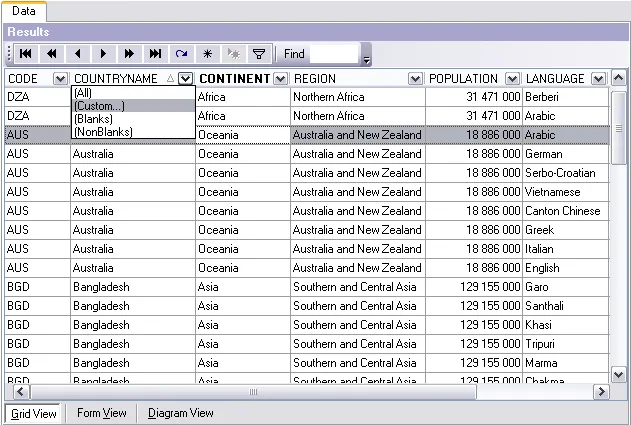Viewport: 631px width, 425px height.
Task: Jump to the last record
Action: click(155, 54)
